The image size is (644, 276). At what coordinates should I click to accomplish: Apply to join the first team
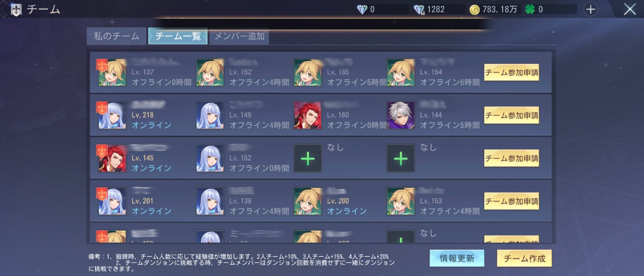click(512, 72)
